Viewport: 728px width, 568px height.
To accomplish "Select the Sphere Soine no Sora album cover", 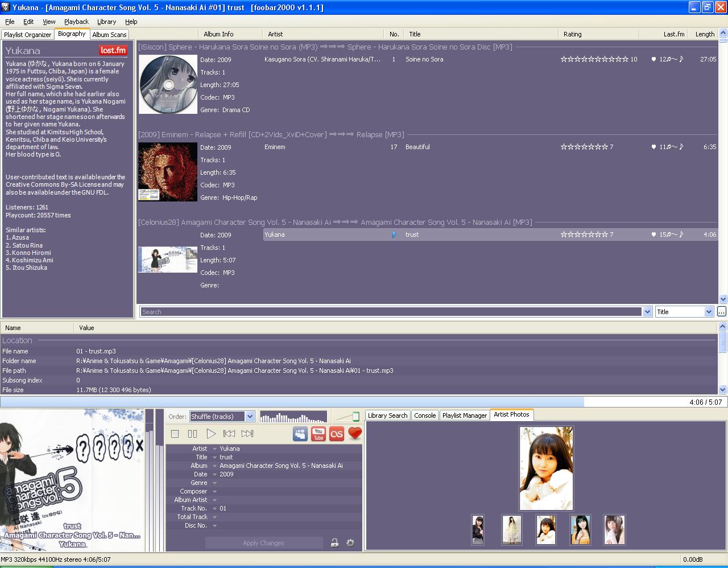I will 168,84.
